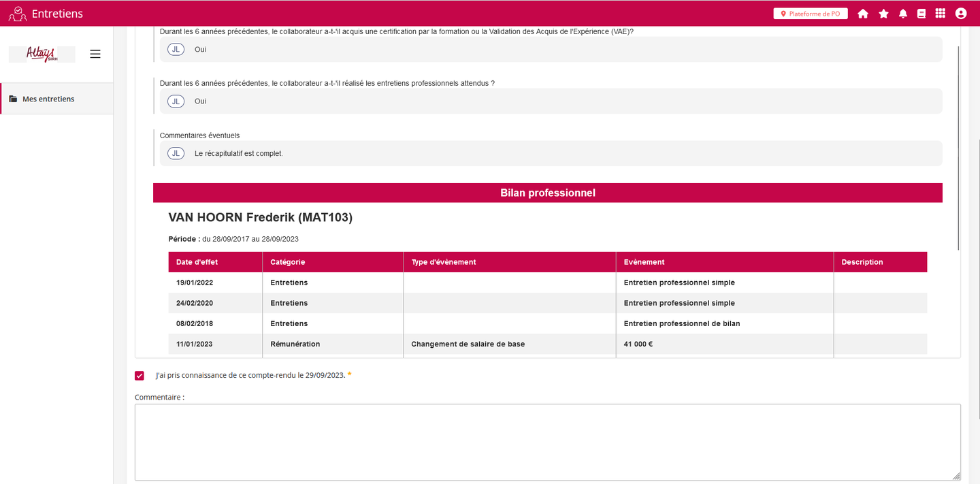Click the Plateforme de PO button

pos(810,14)
